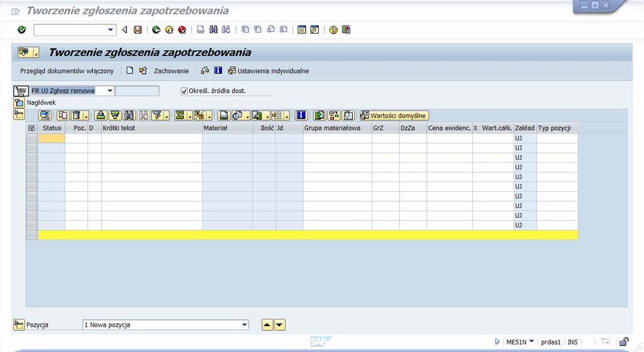Click the Customize local layout icon
Screen dimensions: 644x352
click(x=346, y=30)
